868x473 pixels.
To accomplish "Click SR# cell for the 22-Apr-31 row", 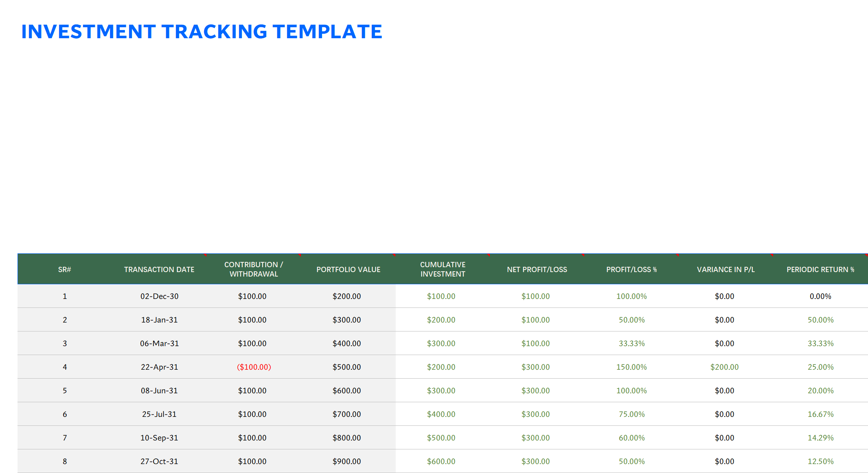I will coord(65,367).
